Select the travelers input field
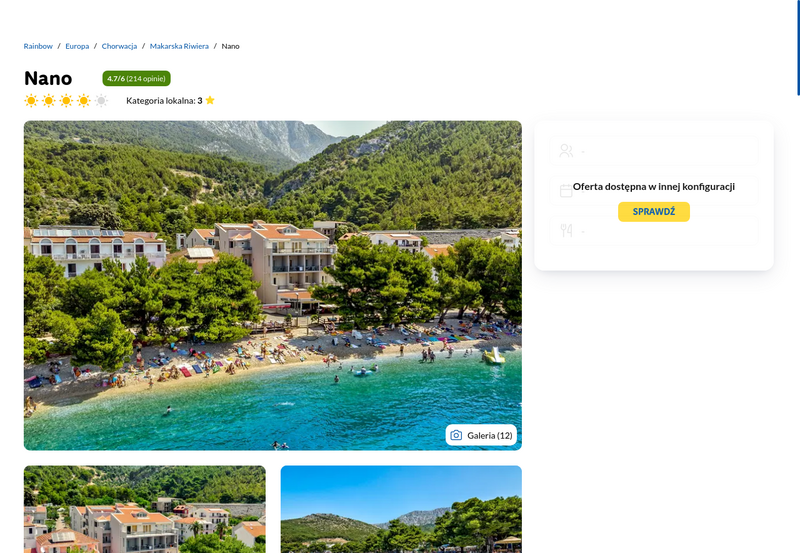The image size is (800, 553). [654, 150]
